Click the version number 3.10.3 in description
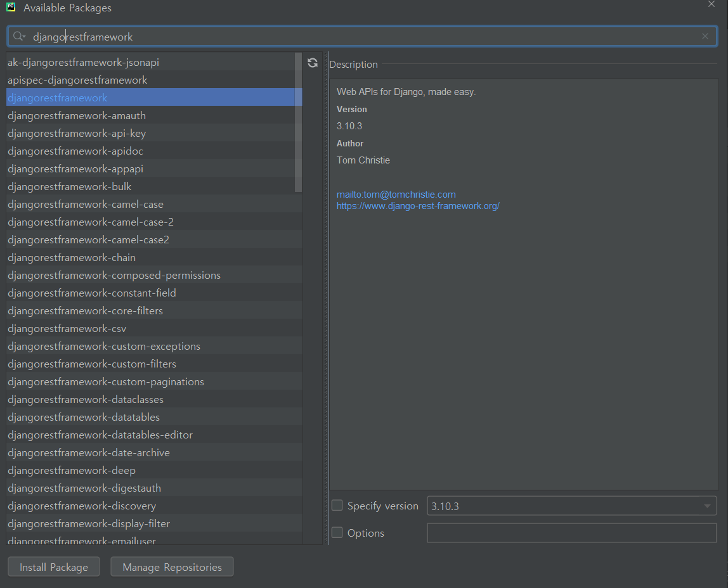This screenshot has height=588, width=728. click(x=349, y=125)
